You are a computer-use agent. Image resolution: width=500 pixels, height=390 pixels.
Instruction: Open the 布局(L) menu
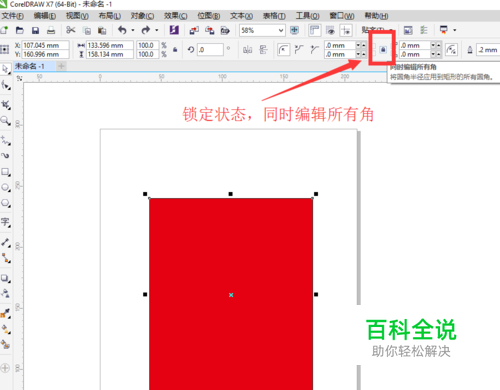pos(110,16)
